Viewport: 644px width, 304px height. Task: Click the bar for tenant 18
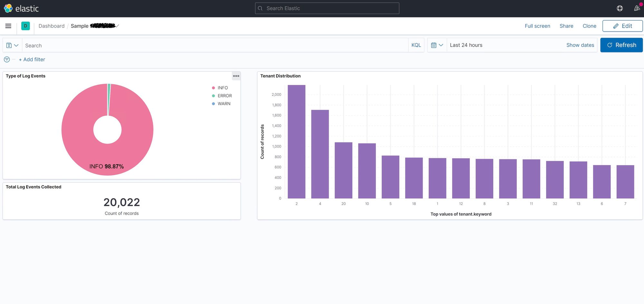414,178
